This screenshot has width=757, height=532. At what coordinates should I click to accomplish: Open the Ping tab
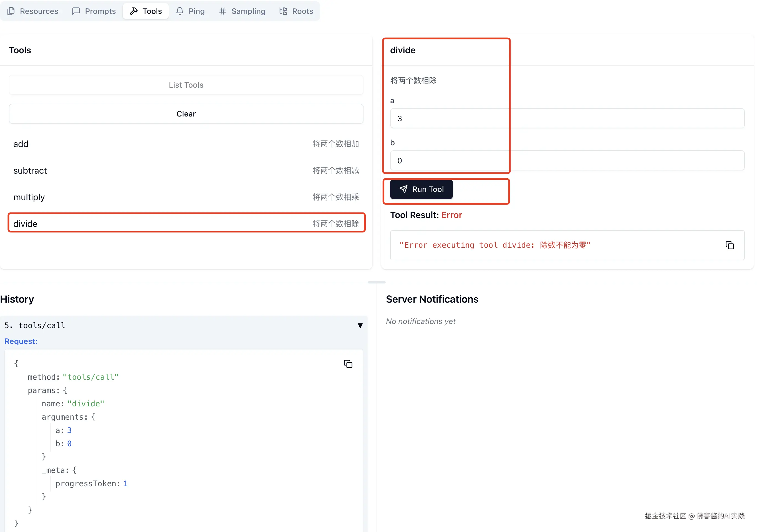point(190,11)
